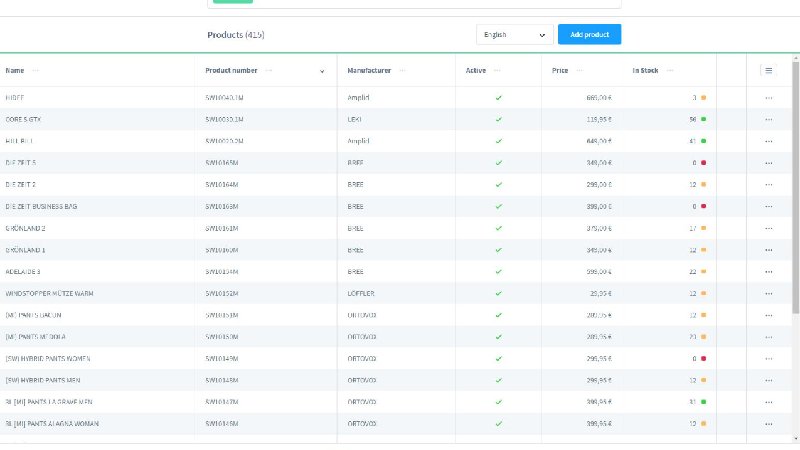Click active checkmark in CORE S GTX row

[498, 119]
